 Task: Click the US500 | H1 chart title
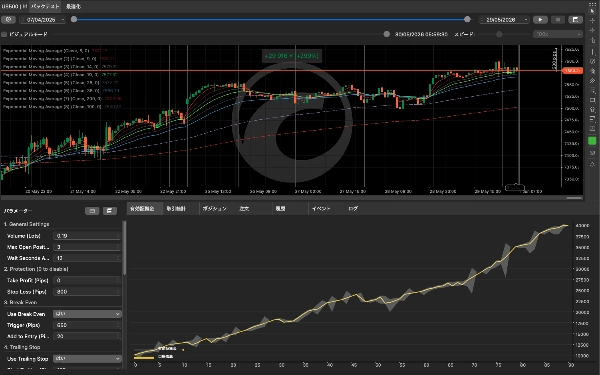14,7
